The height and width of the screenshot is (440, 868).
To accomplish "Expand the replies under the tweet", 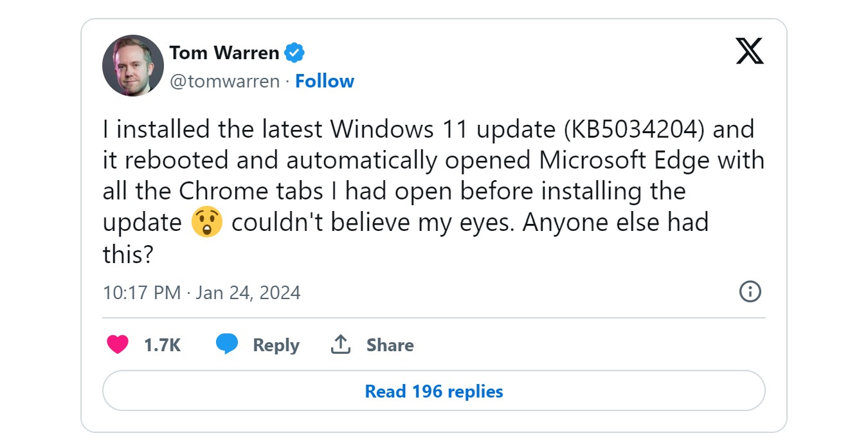I will (x=433, y=390).
